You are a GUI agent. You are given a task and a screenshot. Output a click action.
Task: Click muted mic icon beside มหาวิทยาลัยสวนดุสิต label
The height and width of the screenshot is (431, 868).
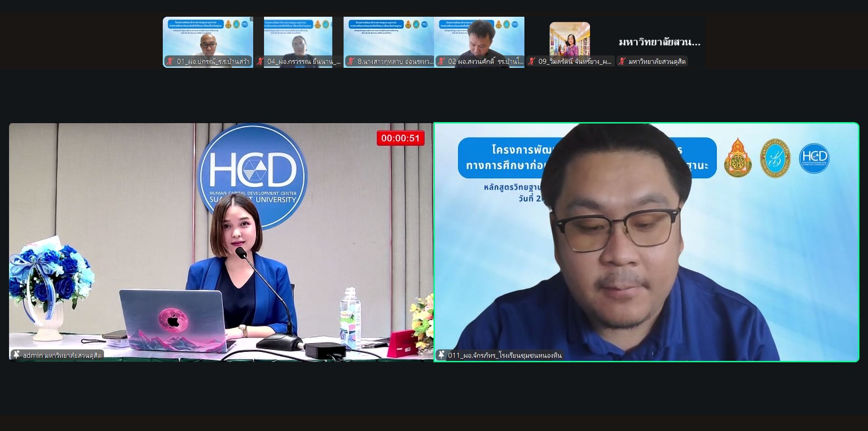[x=622, y=62]
